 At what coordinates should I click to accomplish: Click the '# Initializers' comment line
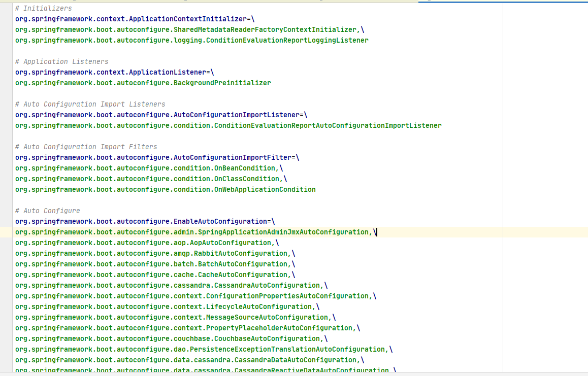pos(44,9)
